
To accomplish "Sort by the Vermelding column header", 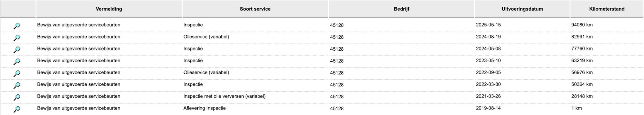I will coord(109,9).
